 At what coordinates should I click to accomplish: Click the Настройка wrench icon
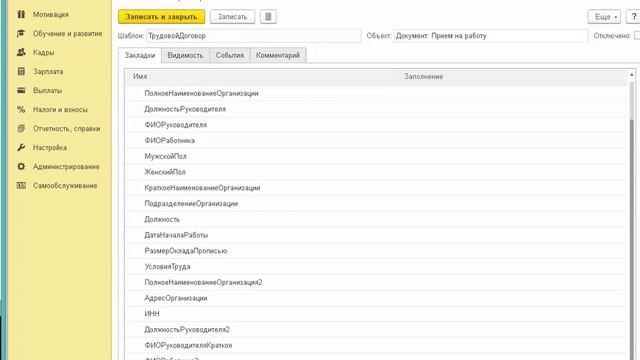pyautogui.click(x=21, y=147)
